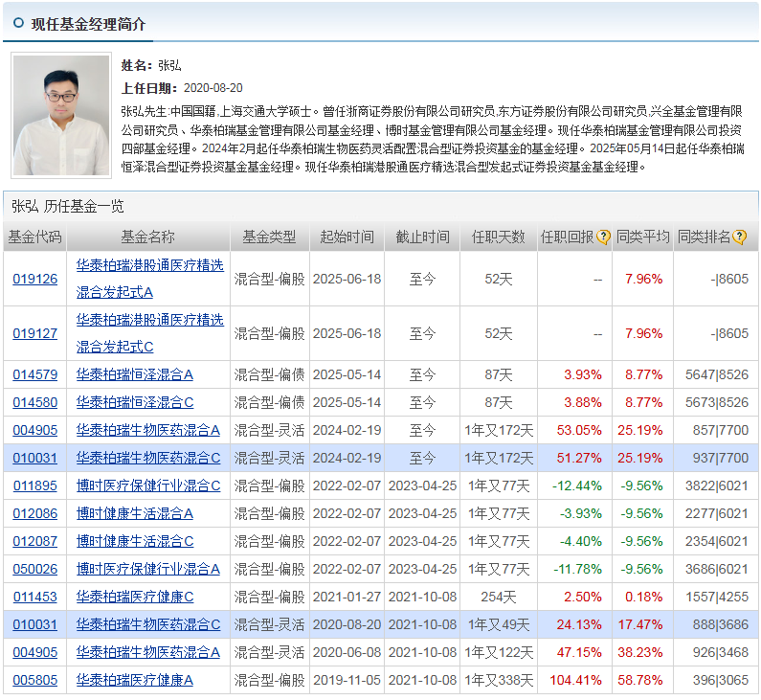The height and width of the screenshot is (700, 761).
Task: Open fund code link 019126
Action: tap(35, 279)
